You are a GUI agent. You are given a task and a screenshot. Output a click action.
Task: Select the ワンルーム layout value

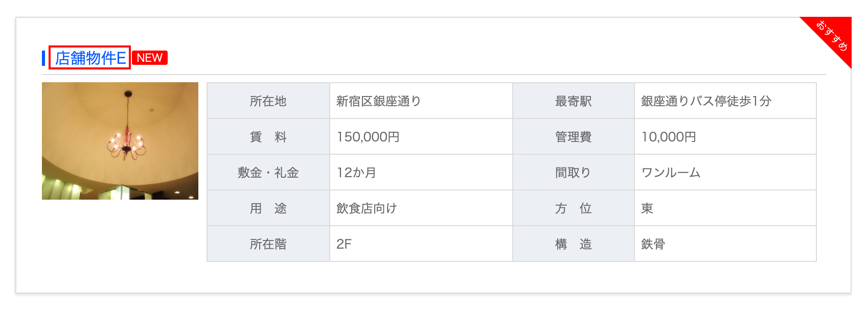pos(671,173)
